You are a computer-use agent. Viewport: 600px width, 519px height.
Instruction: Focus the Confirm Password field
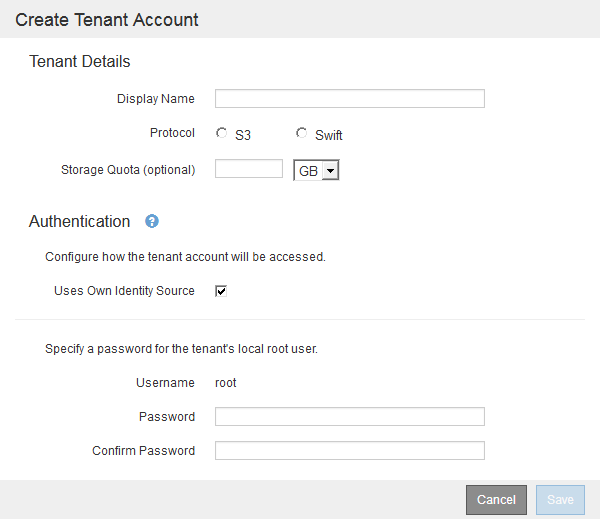click(x=349, y=450)
